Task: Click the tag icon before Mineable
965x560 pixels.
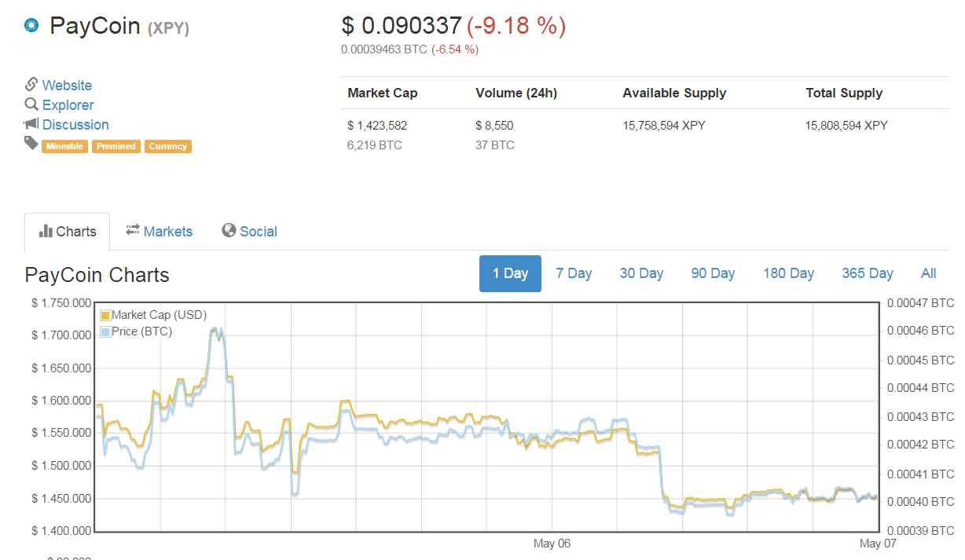Action: point(31,143)
